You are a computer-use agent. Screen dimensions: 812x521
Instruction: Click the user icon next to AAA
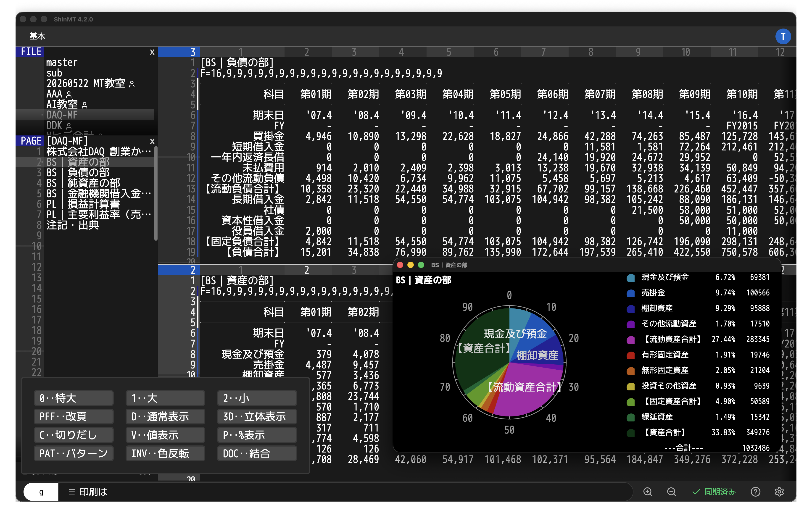[x=69, y=94]
